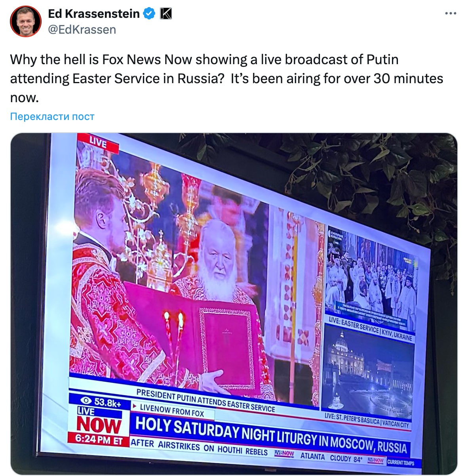This screenshot has width=468, height=476.
Task: Click the 'Перекласти пост' translate link
Action: click(x=52, y=116)
